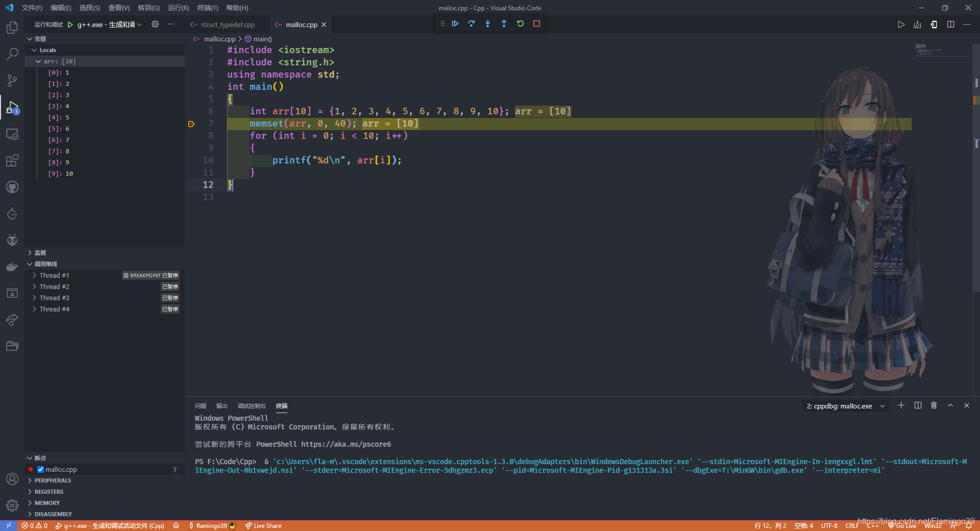Expand the REGISTERS section

point(105,492)
